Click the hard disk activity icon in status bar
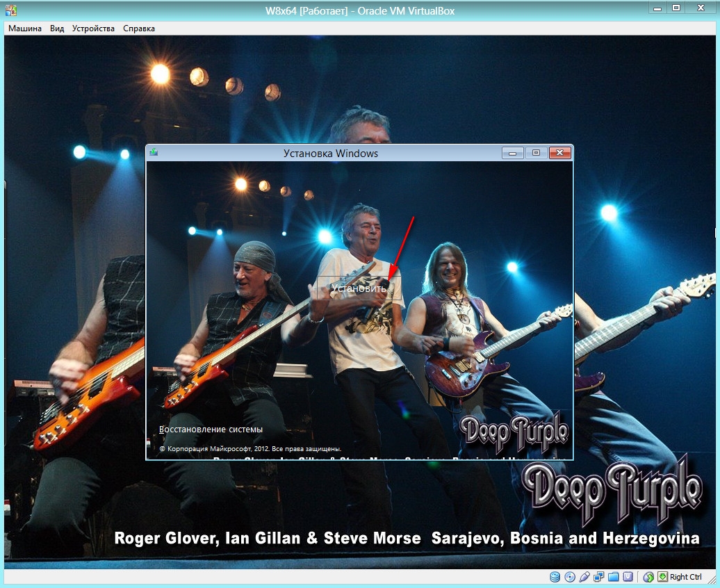Image resolution: width=720 pixels, height=588 pixels. tap(555, 577)
